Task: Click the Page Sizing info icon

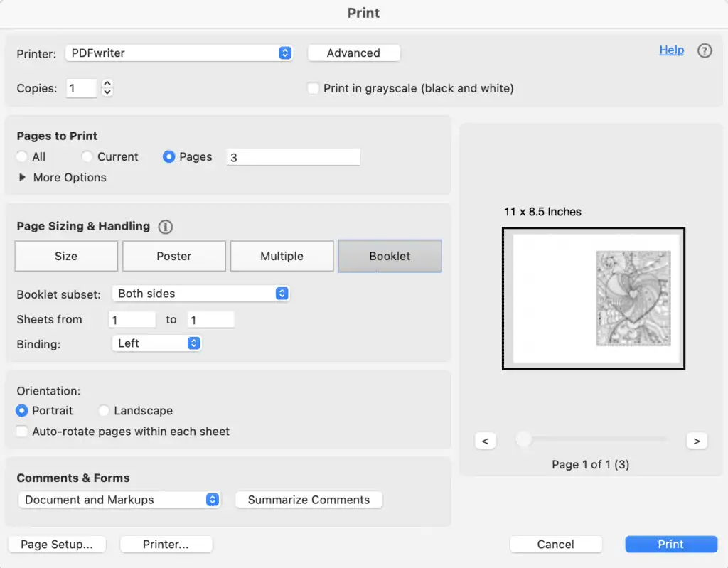Action: click(x=165, y=227)
